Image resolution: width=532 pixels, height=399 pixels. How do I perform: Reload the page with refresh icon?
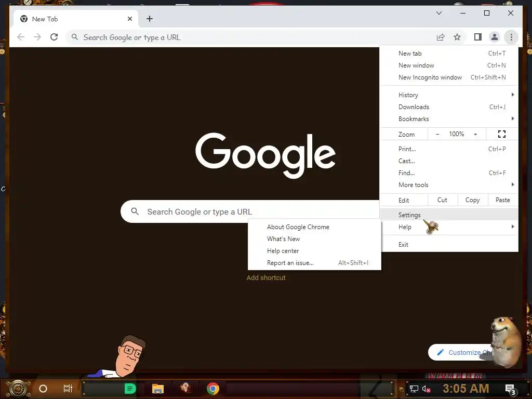click(54, 37)
